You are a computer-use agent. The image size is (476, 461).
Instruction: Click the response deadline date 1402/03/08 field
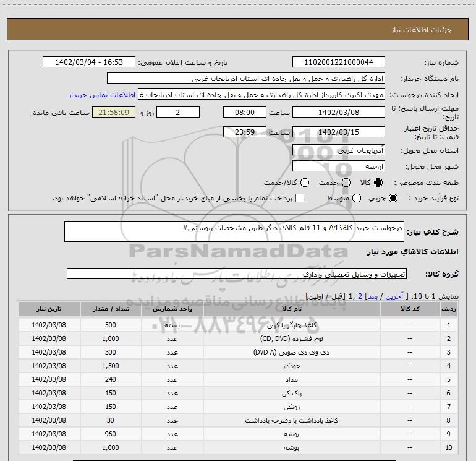[x=339, y=112]
